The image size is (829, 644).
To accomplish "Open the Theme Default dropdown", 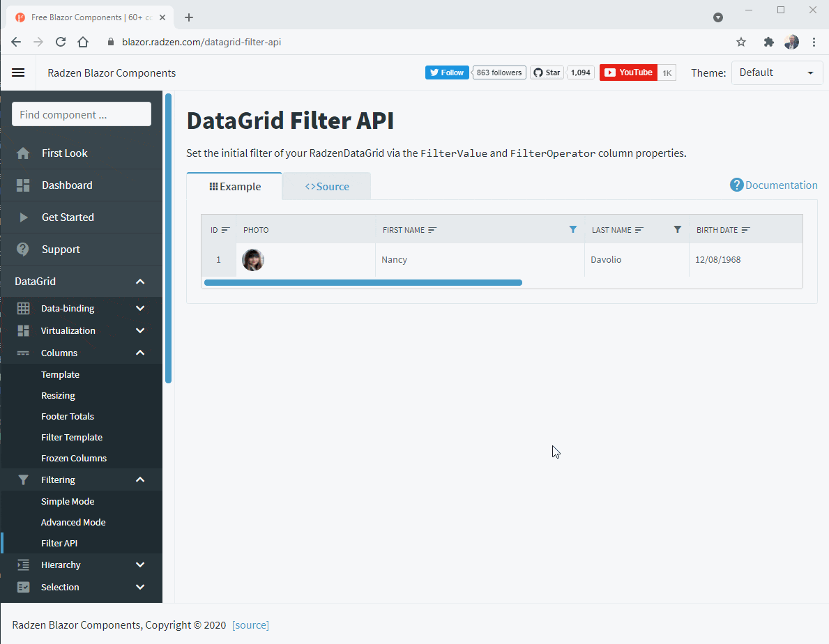I will point(777,73).
